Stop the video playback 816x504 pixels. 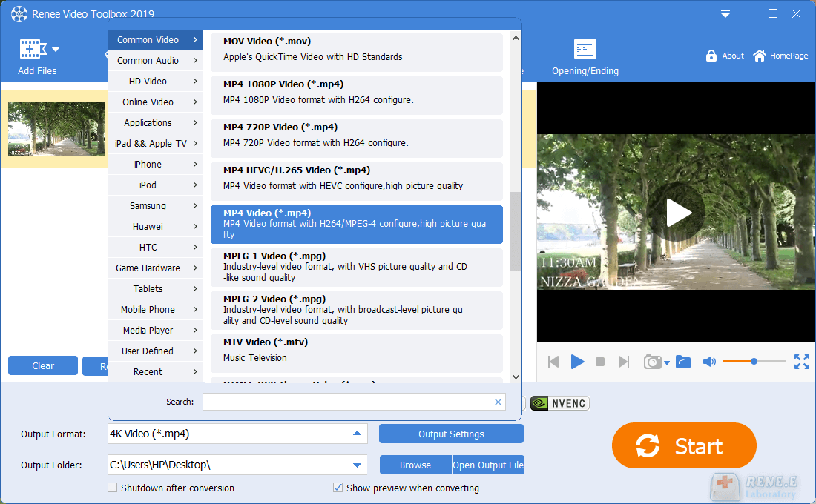600,362
